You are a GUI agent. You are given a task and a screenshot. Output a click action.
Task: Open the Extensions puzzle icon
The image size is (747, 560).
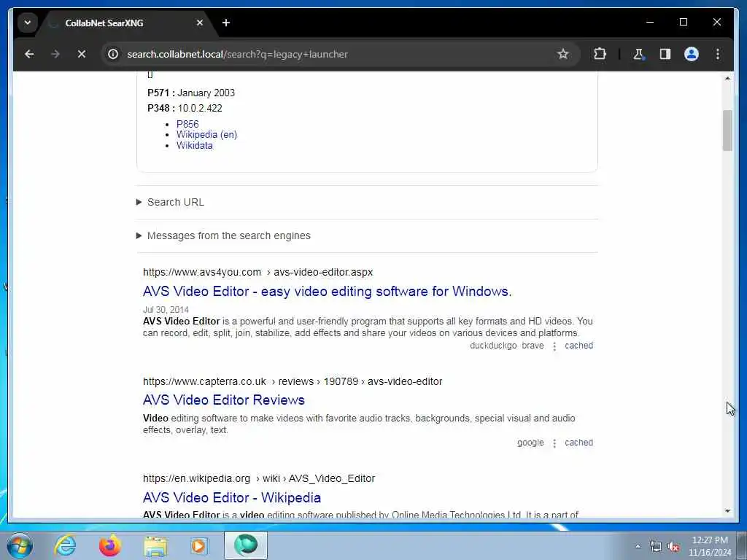pyautogui.click(x=600, y=54)
